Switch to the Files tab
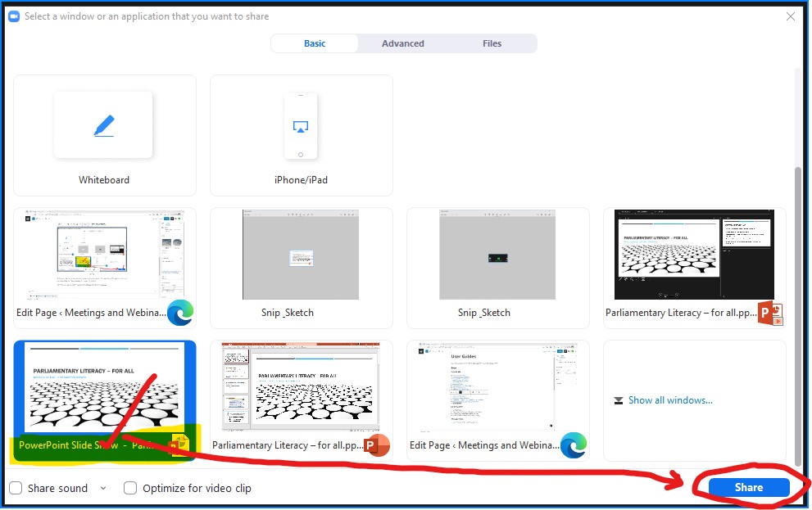 click(492, 43)
